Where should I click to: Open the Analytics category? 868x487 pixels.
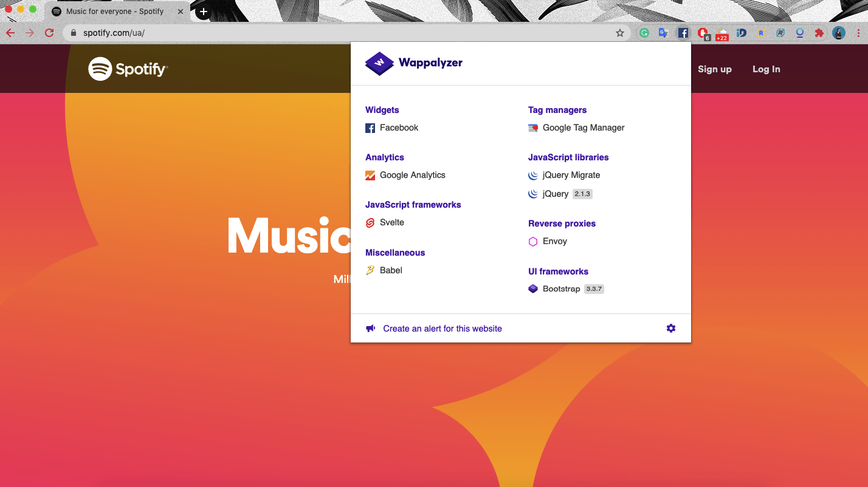tap(385, 157)
